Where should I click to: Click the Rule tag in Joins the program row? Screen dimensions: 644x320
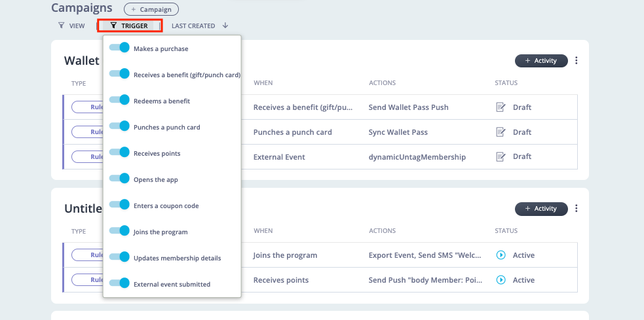(87, 255)
